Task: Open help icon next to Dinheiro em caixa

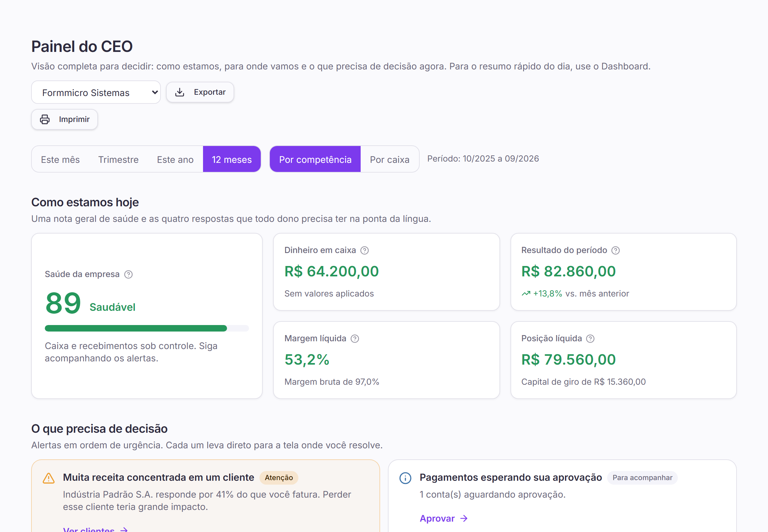Action: tap(365, 250)
